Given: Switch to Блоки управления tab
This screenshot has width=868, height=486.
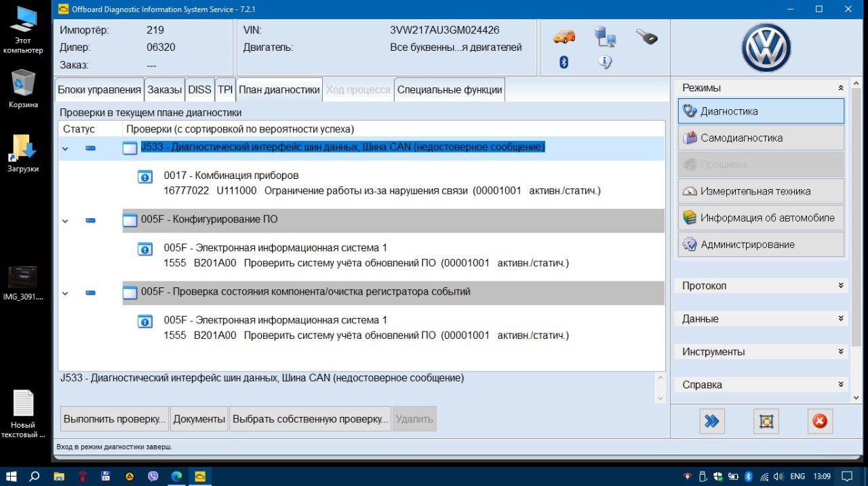Looking at the screenshot, I should [x=99, y=89].
